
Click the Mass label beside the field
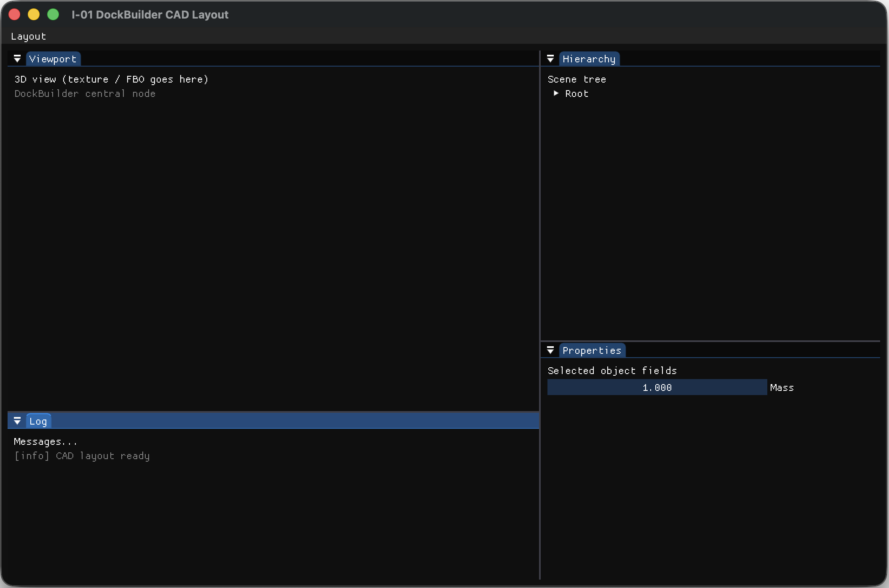pos(782,388)
